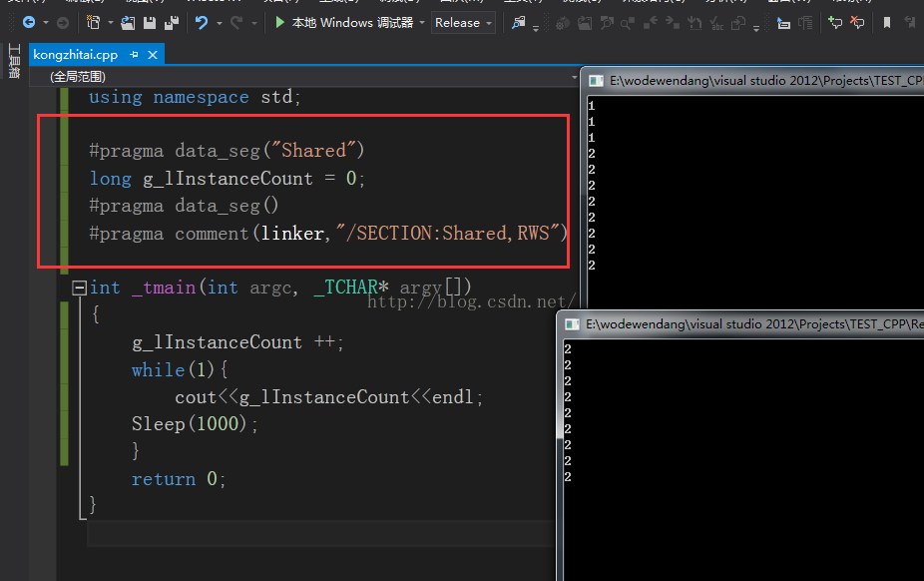
Task: Click the greyed search-symbol magnifier icon
Action: click(628, 23)
